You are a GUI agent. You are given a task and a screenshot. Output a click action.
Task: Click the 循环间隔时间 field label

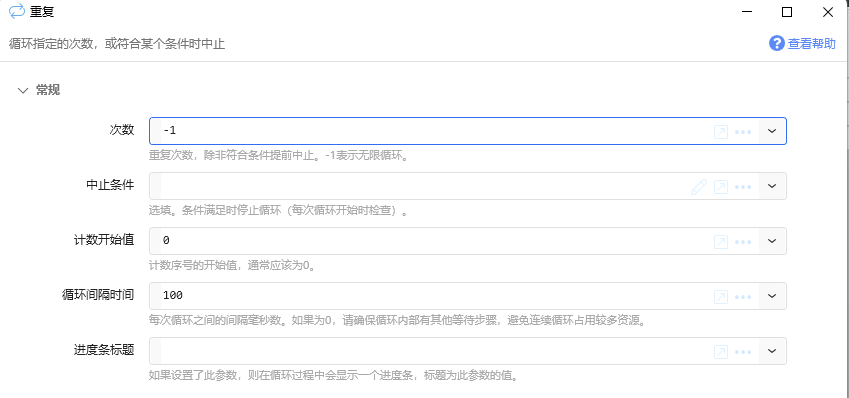[x=98, y=295]
